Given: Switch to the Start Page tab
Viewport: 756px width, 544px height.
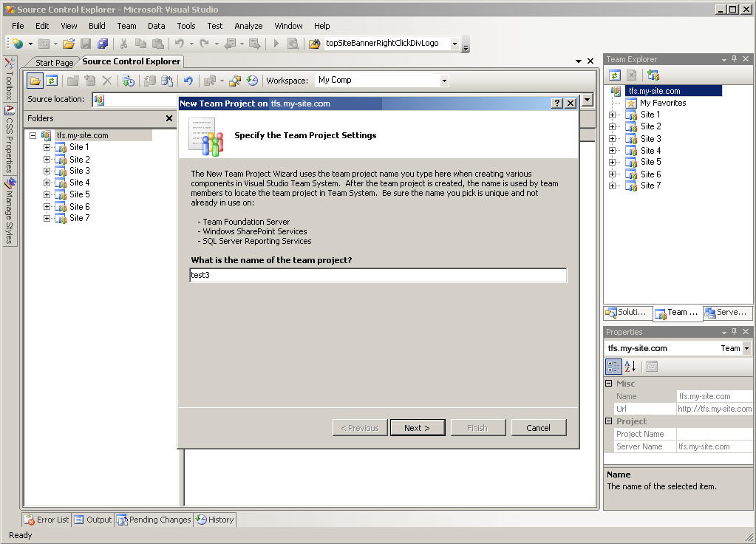Looking at the screenshot, I should [54, 63].
